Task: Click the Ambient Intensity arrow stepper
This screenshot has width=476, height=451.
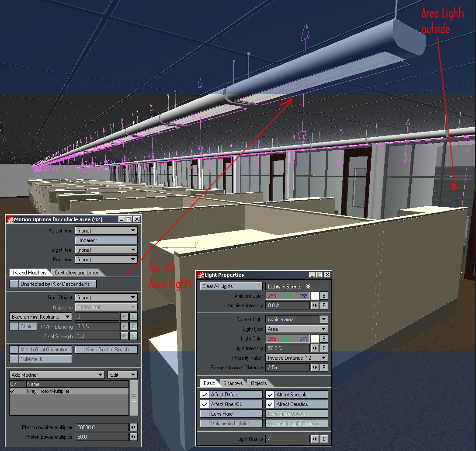Action: coord(314,305)
